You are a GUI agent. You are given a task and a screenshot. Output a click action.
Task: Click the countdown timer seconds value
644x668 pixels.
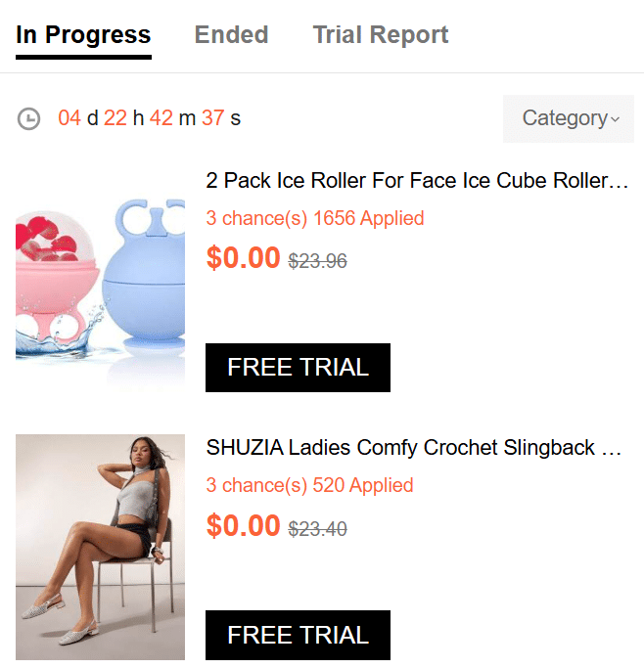[212, 118]
